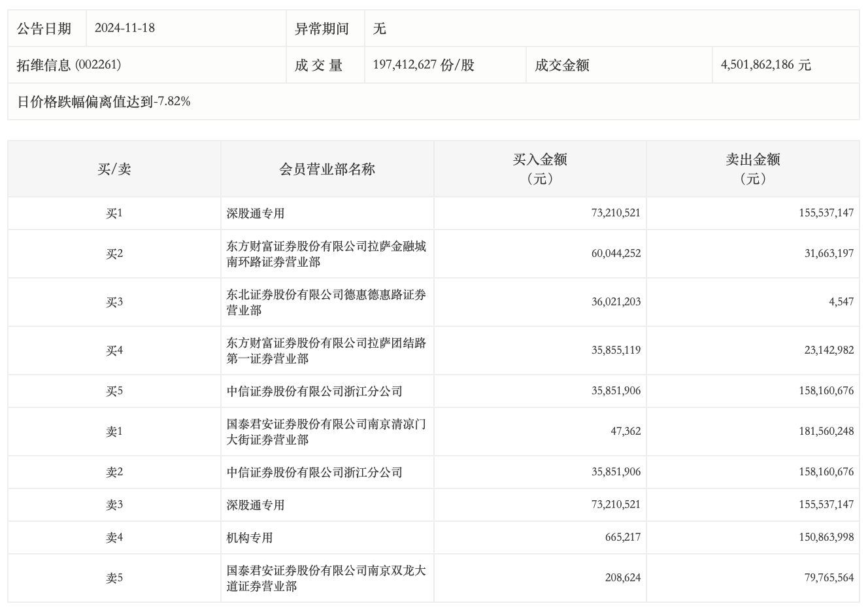Click the buy amount 60,044,252
Screen dimensions: 868x612
tap(616, 254)
